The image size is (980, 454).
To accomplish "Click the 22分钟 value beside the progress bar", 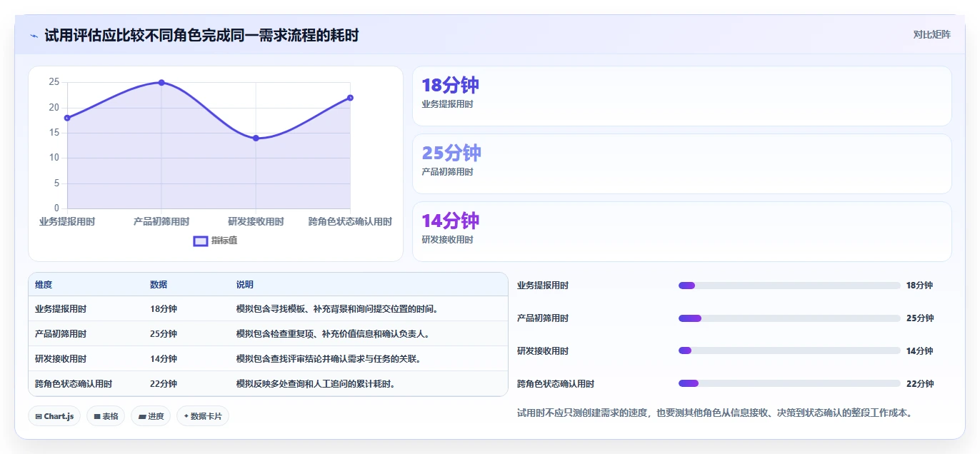I will pyautogui.click(x=920, y=384).
